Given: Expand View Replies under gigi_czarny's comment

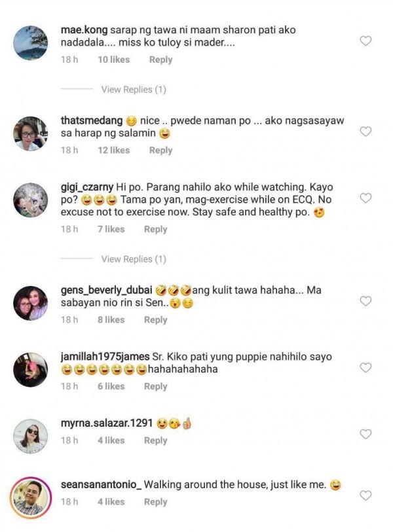Looking at the screenshot, I should click(134, 260).
